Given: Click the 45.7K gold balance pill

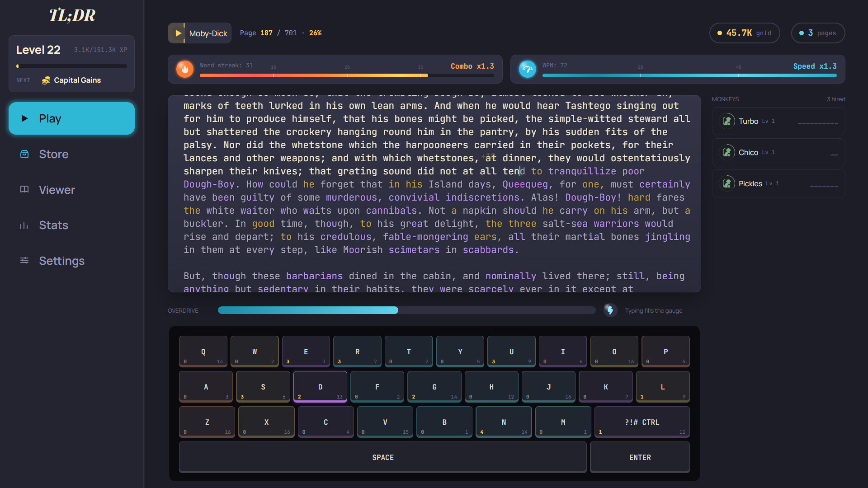Looking at the screenshot, I should pyautogui.click(x=745, y=33).
